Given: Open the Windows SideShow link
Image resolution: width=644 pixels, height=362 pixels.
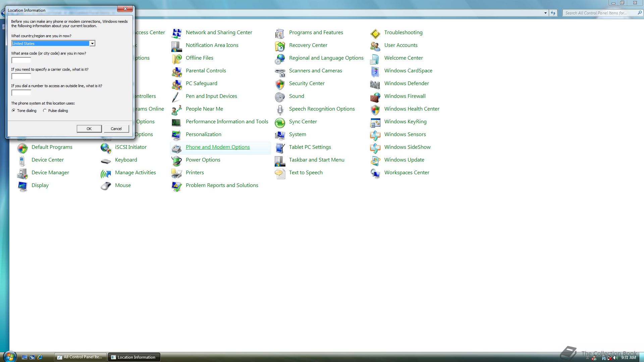Looking at the screenshot, I should click(407, 147).
